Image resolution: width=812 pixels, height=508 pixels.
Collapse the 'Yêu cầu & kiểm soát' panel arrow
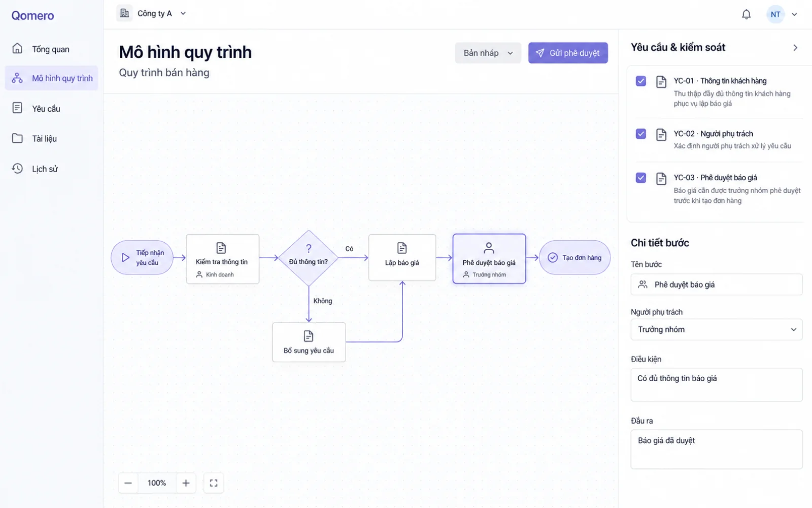[x=795, y=47]
